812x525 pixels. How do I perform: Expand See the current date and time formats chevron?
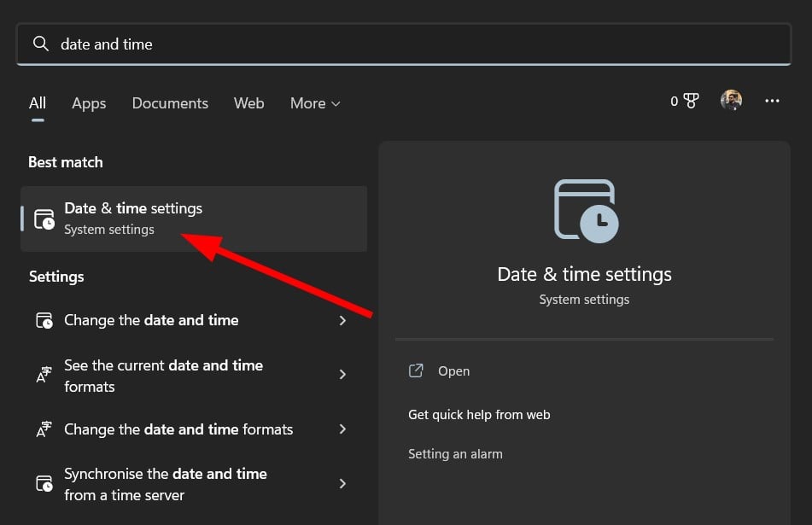click(x=342, y=375)
